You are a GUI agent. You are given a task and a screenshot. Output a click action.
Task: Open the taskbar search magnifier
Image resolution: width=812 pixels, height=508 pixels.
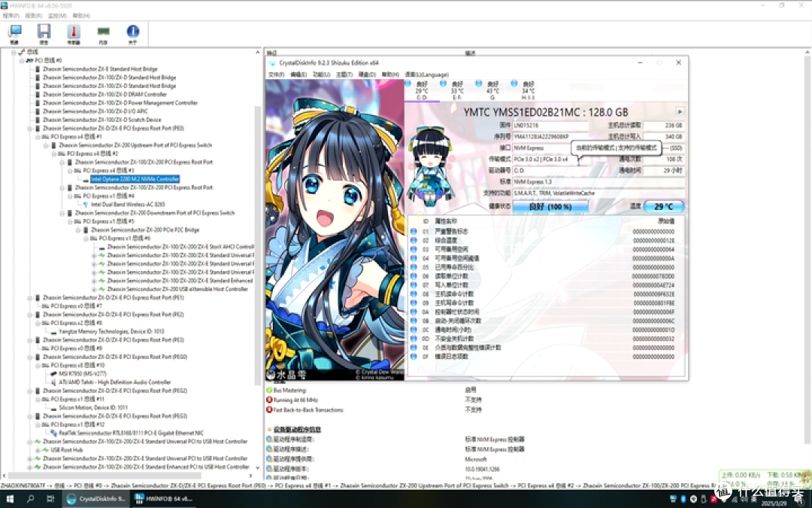[x=30, y=499]
